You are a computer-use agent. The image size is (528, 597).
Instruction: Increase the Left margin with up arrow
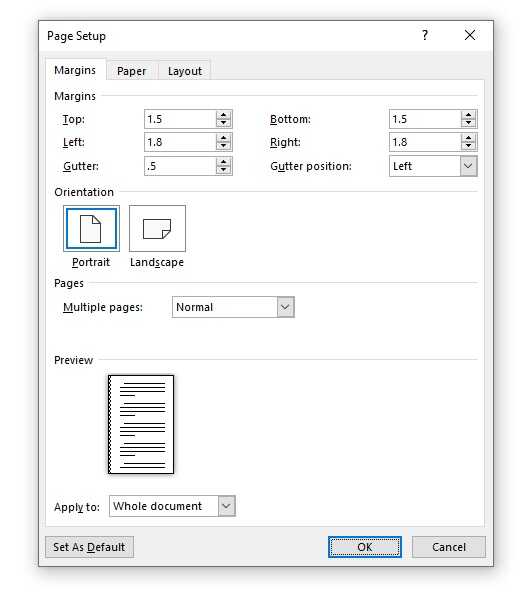[x=223, y=138]
